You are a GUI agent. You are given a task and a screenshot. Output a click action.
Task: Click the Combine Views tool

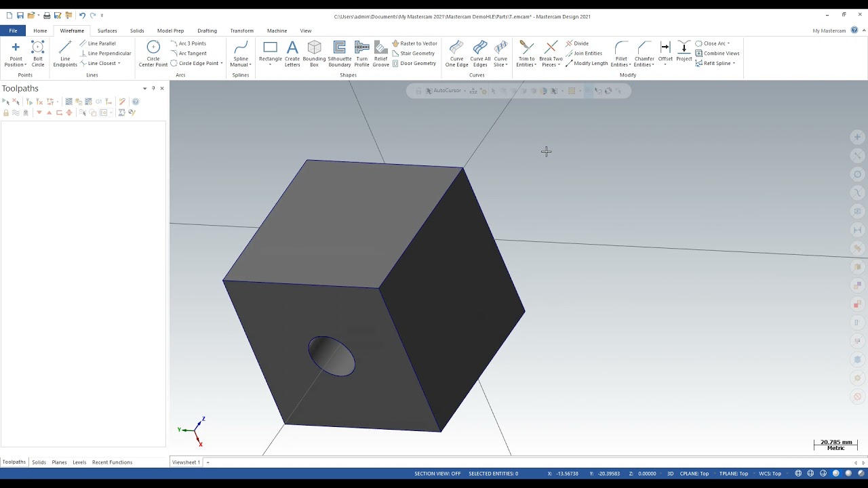pos(717,54)
